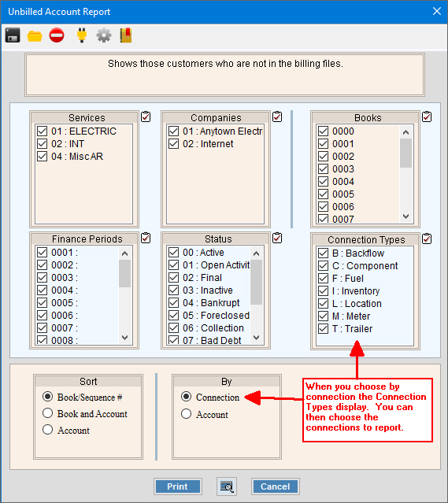Click select-all clipboard icon beside Connection Types
The width and height of the screenshot is (448, 503).
point(427,239)
